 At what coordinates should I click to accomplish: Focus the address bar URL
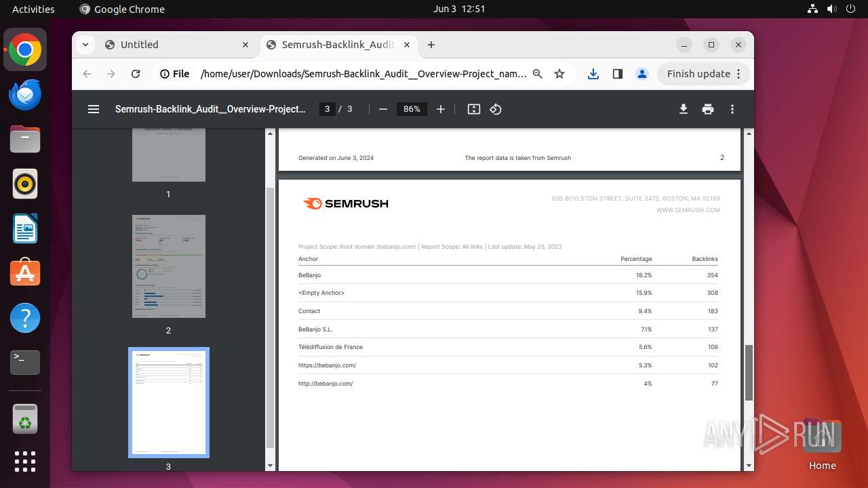pyautogui.click(x=363, y=74)
